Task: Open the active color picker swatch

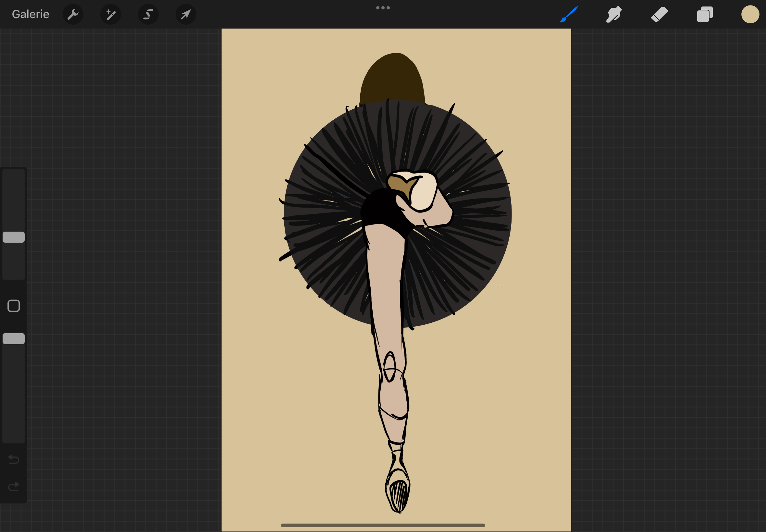Action: 750,14
